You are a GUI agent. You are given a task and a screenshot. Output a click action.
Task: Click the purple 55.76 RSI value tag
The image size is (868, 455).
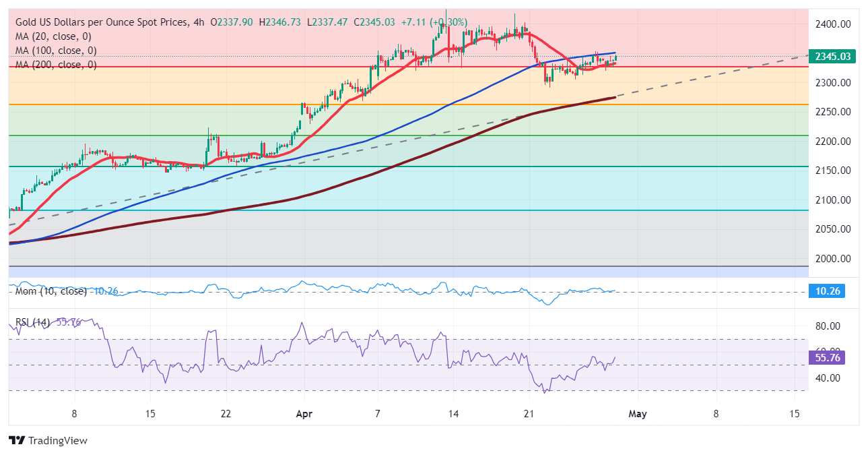pyautogui.click(x=826, y=358)
